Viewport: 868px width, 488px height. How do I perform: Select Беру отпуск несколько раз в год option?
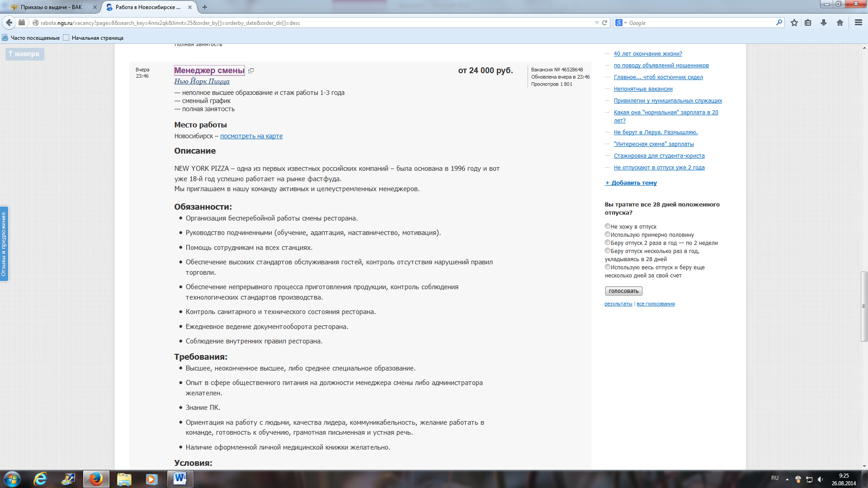pos(608,250)
